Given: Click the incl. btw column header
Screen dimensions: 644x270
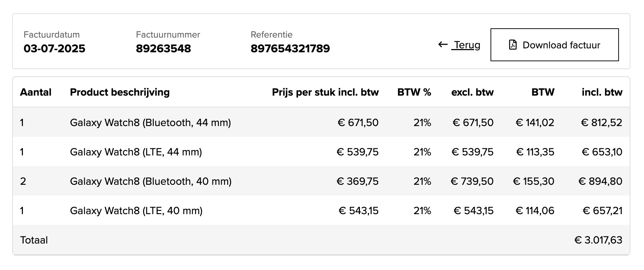Looking at the screenshot, I should click(x=602, y=92).
